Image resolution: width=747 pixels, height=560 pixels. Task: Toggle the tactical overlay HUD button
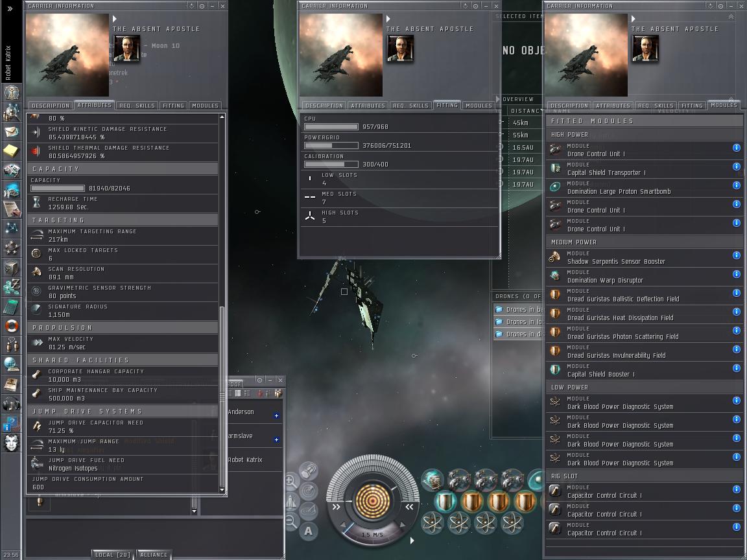pos(309,511)
